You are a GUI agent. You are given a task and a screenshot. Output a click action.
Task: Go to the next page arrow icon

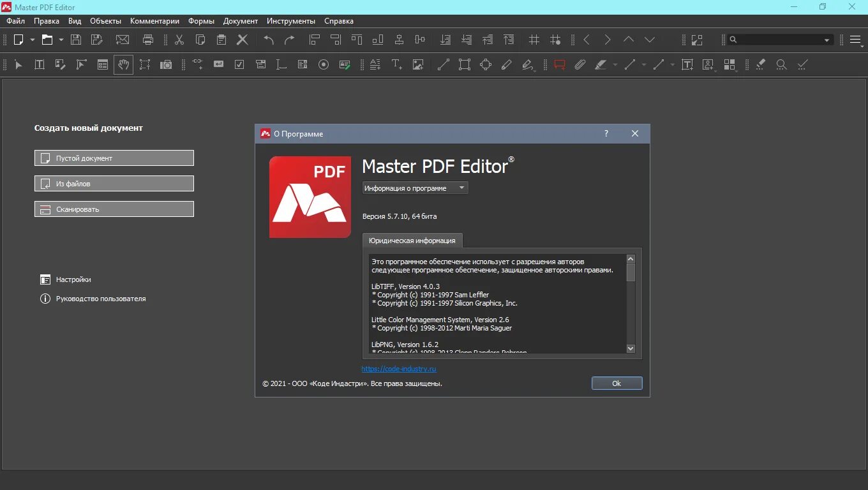[x=608, y=40]
